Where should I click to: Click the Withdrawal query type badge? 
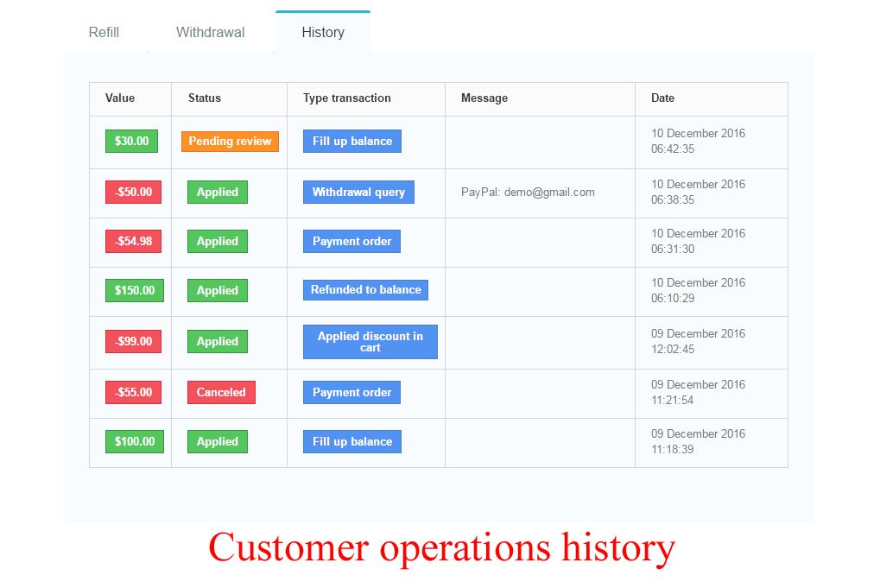(358, 192)
